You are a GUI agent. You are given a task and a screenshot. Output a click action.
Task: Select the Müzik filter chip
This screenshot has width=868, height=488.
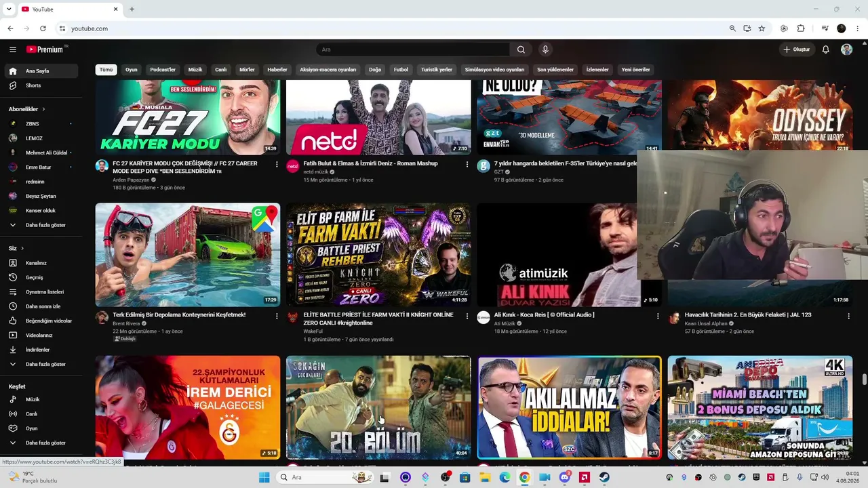point(195,70)
